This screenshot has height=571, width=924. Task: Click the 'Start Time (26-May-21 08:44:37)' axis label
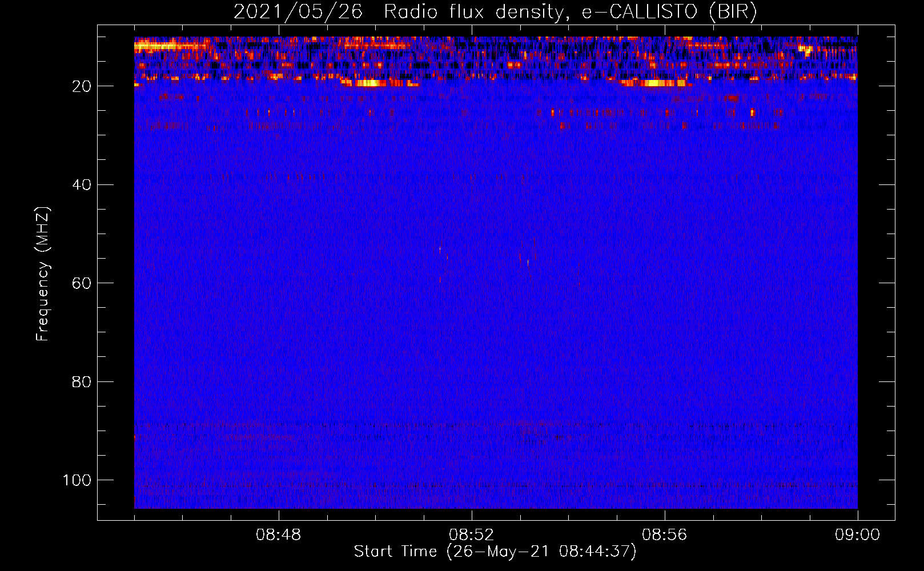[495, 552]
